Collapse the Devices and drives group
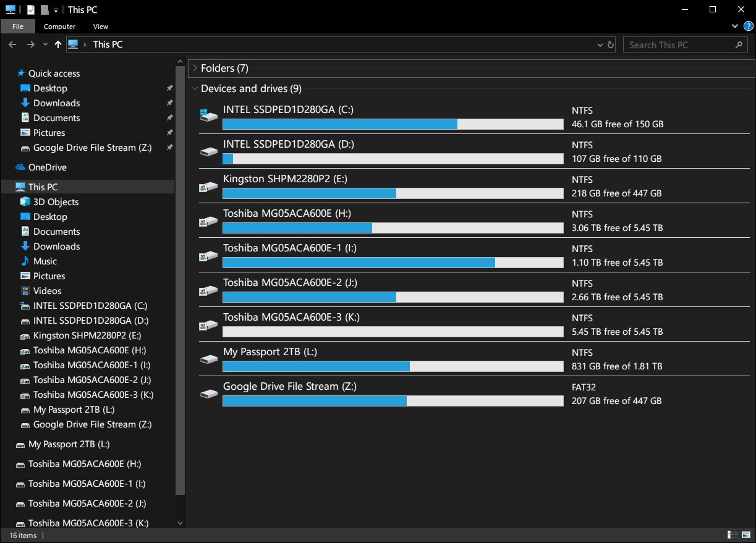The height and width of the screenshot is (543, 756). pyautogui.click(x=194, y=88)
